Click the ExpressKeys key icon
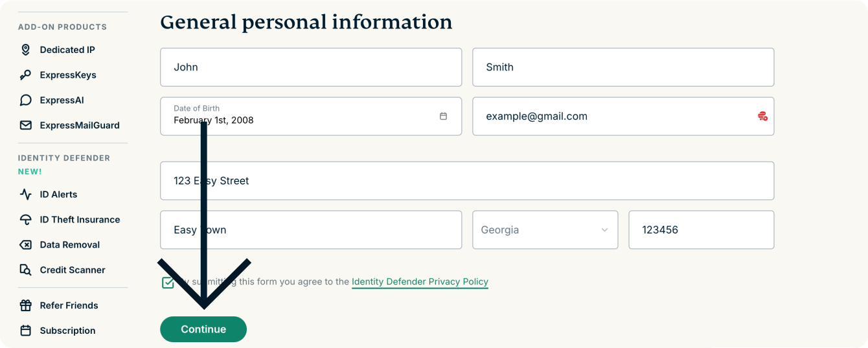The height and width of the screenshot is (348, 868). coord(25,75)
